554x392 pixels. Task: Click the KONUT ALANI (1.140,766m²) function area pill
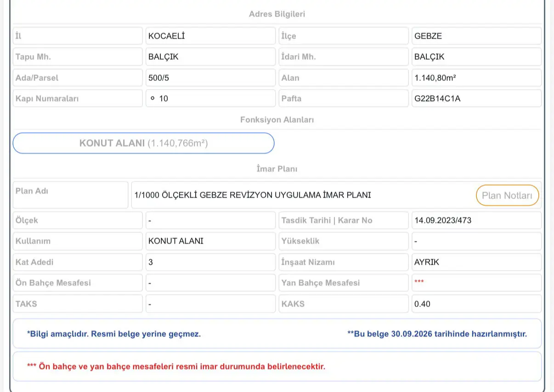[143, 143]
